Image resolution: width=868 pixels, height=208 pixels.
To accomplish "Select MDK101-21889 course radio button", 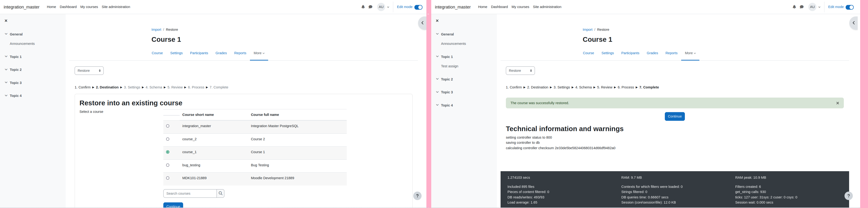I will tap(168, 178).
